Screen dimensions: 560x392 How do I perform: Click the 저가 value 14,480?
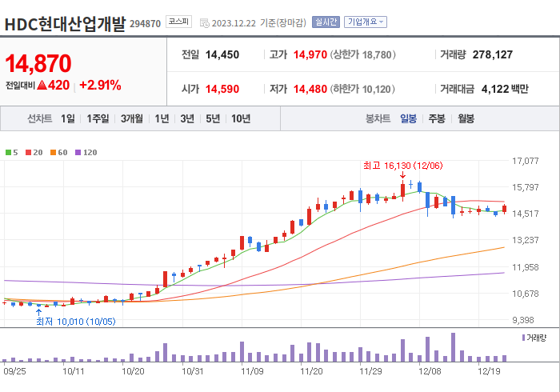[x=310, y=89]
